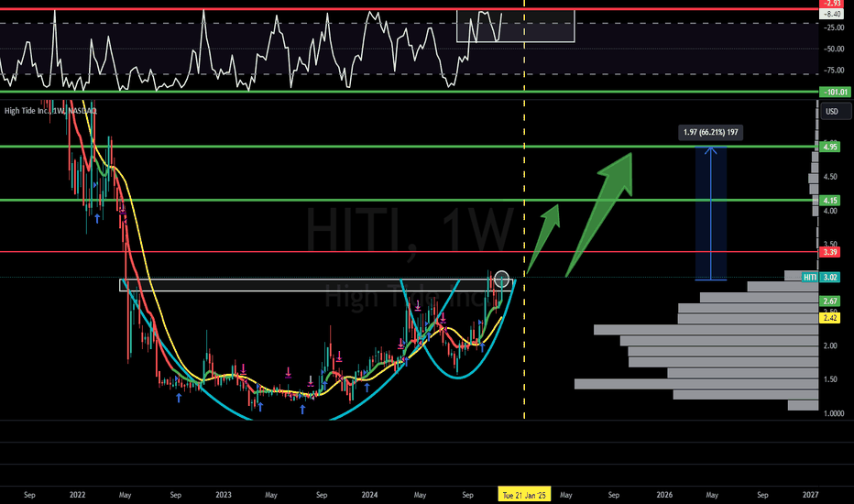The width and height of the screenshot is (854, 504).
Task: Click the 2.00 price scale value
Action: [x=830, y=346]
